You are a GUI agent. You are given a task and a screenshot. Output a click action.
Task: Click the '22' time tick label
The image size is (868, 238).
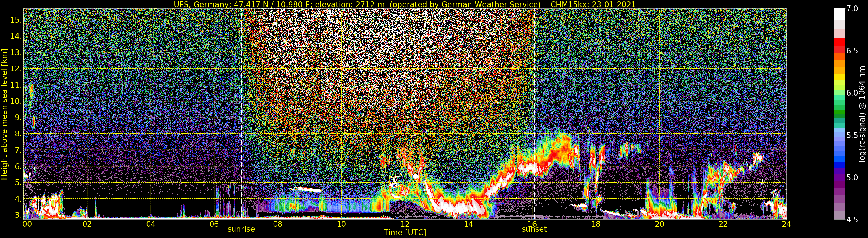pyautogui.click(x=723, y=224)
